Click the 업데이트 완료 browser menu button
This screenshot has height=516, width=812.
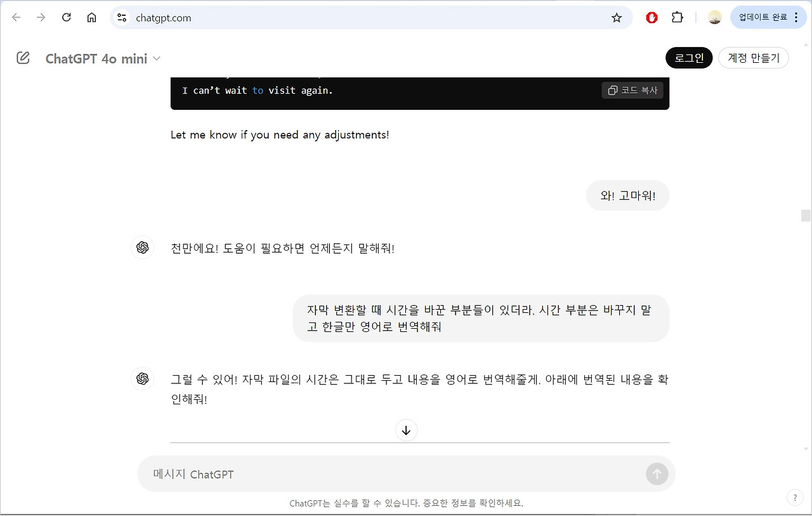coord(769,18)
